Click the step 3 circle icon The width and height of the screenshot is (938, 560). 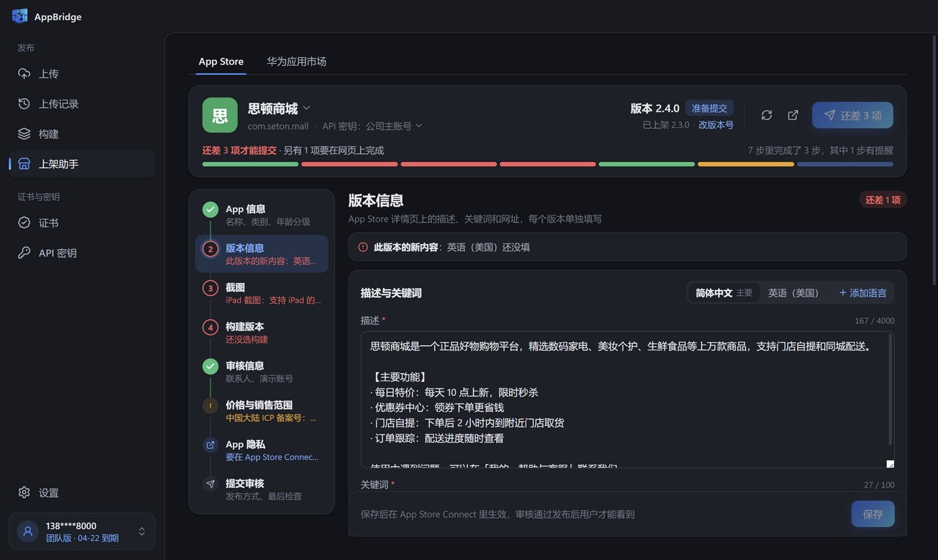coord(210,288)
